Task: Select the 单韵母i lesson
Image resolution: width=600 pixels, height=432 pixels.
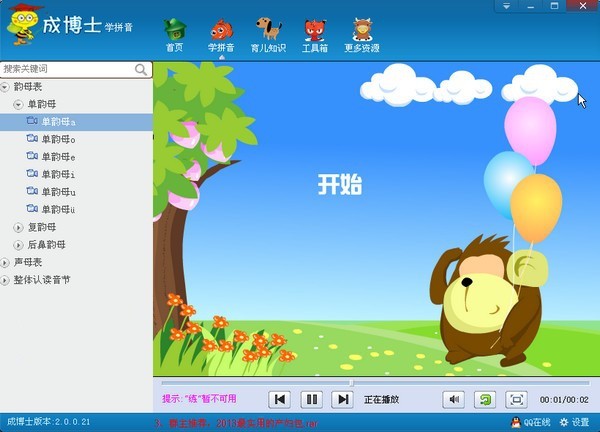Action: 58,174
